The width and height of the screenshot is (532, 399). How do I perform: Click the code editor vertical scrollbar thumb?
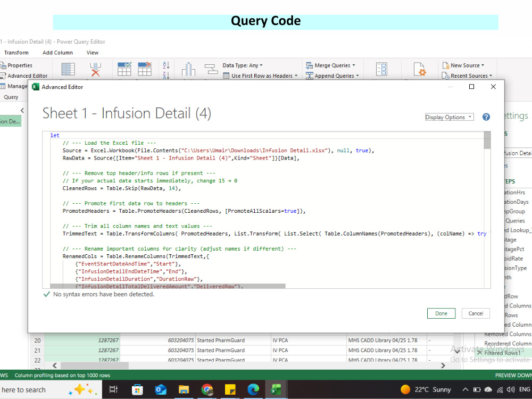(x=487, y=140)
